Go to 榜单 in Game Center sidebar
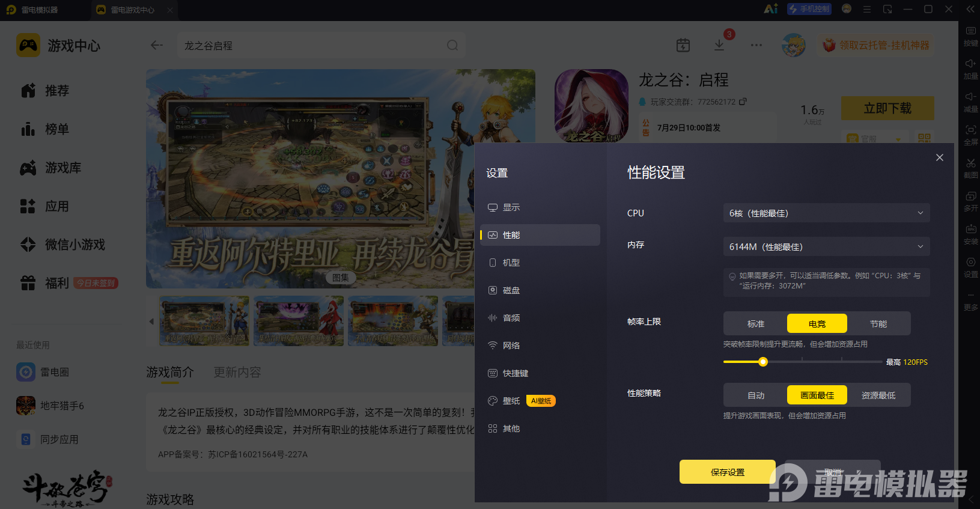Screen dimensions: 980x509 click(45, 129)
